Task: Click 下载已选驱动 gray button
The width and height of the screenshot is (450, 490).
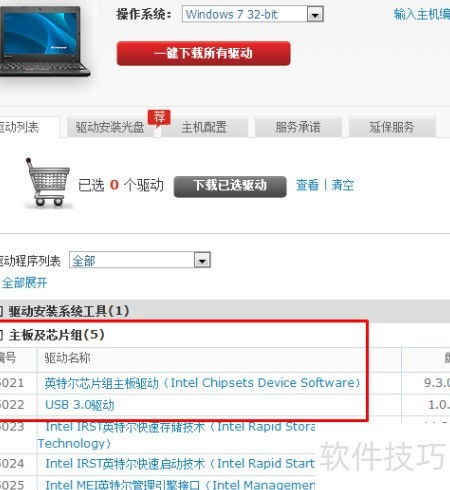Action: point(230,186)
